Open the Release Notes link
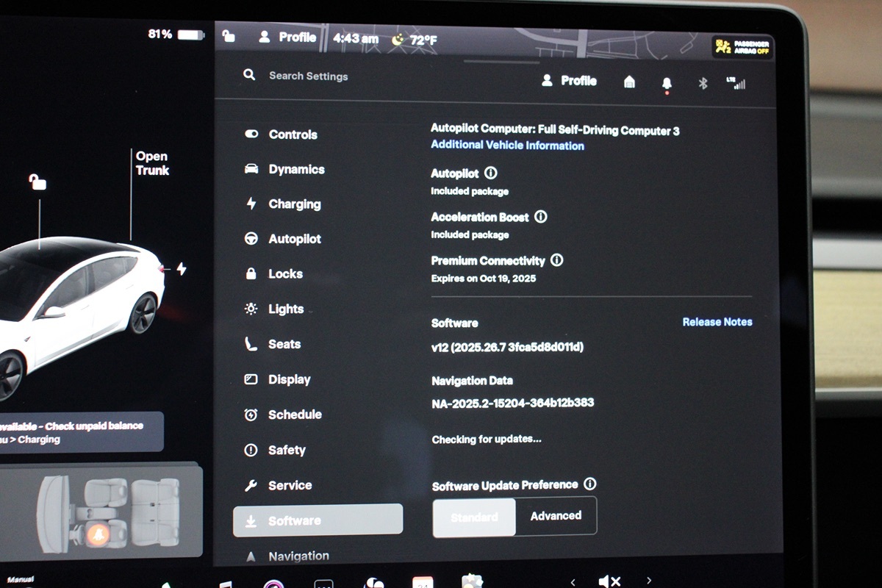Image resolution: width=882 pixels, height=588 pixels. point(717,322)
